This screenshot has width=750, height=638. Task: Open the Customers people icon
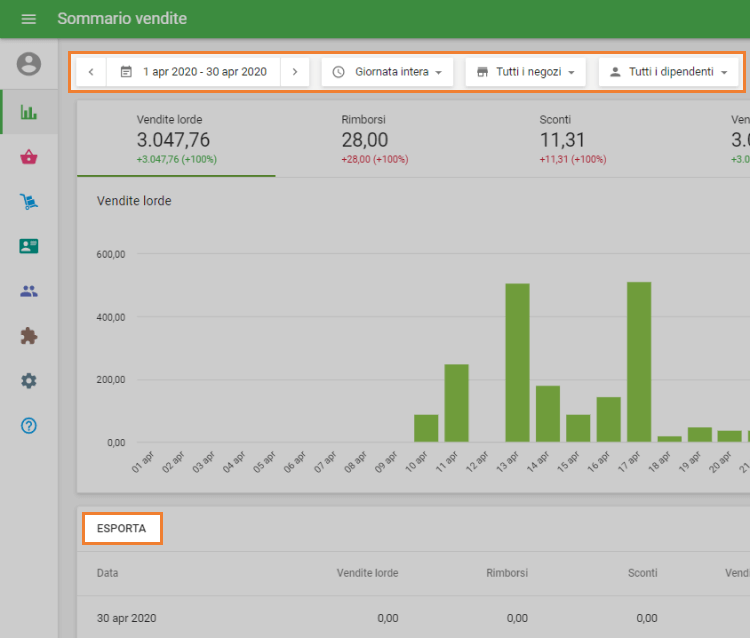click(x=29, y=291)
